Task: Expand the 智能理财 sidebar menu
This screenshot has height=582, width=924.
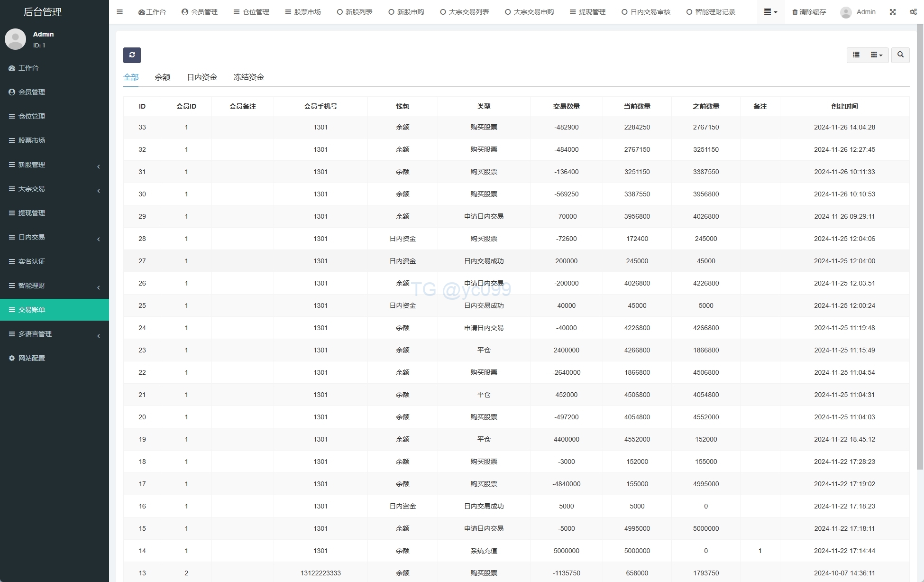Action: pyautogui.click(x=55, y=286)
